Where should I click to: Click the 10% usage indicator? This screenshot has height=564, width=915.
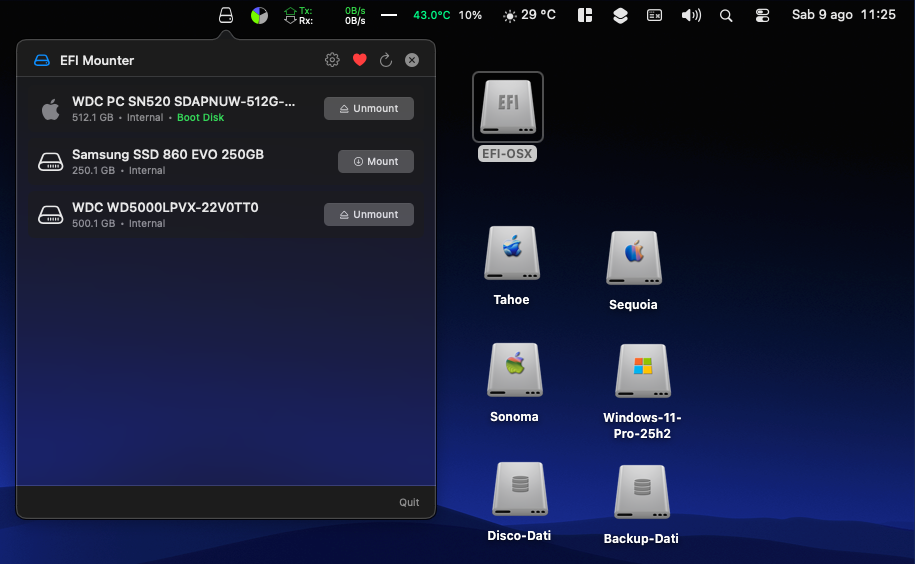470,15
